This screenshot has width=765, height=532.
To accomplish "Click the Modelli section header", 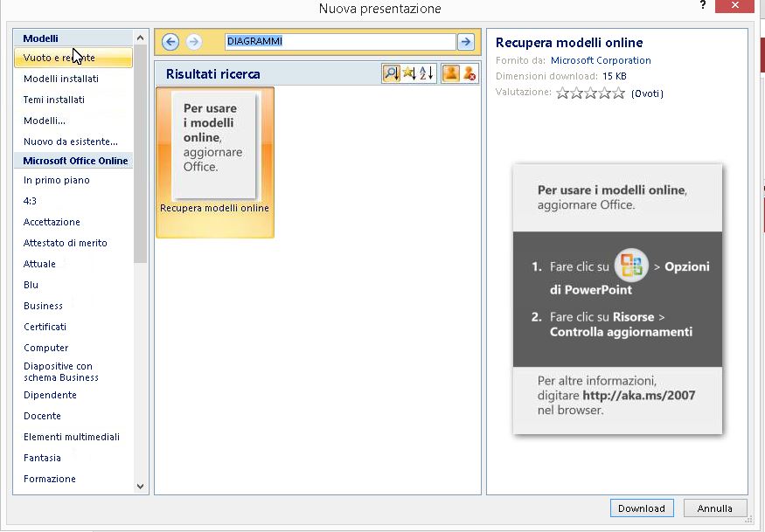I will 73,38.
